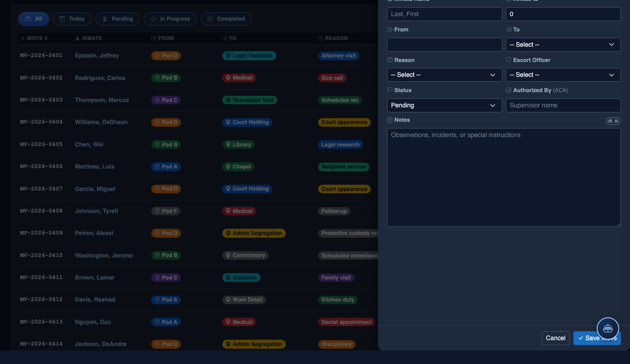Open the AI assistant chat bubble
This screenshot has width=630, height=364.
[608, 328]
